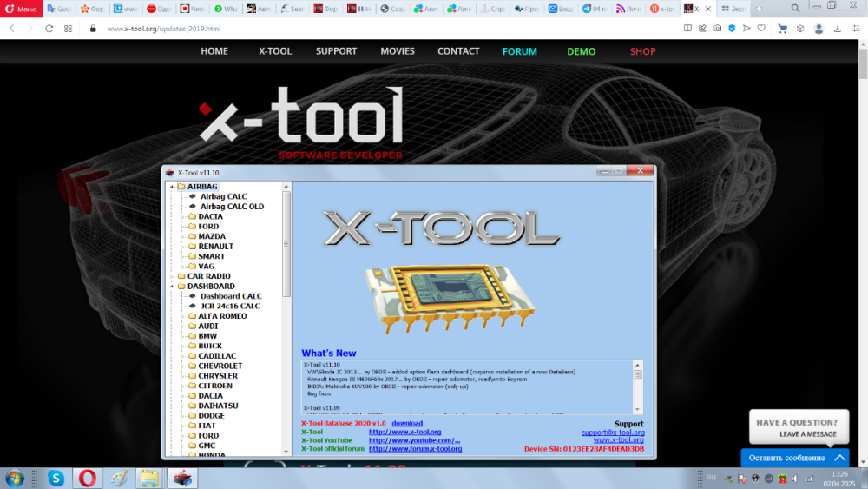This screenshot has width=868, height=489.
Task: Select Dashboard CALC tree item
Action: [x=231, y=296]
